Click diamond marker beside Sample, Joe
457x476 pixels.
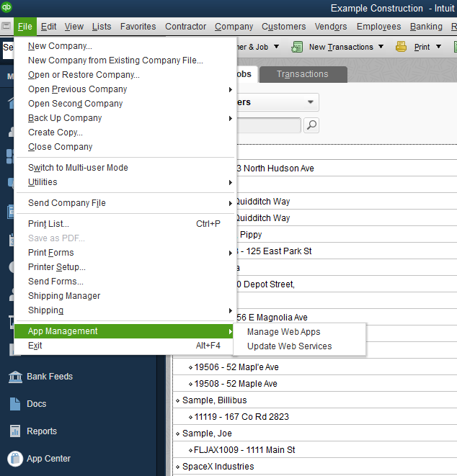pyautogui.click(x=178, y=434)
